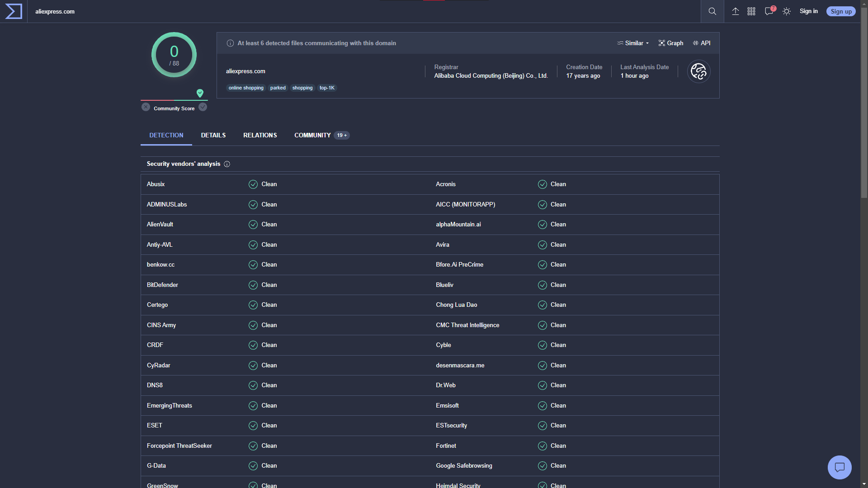Switch to the DETAILS tab
This screenshot has width=868, height=488.
tap(213, 135)
